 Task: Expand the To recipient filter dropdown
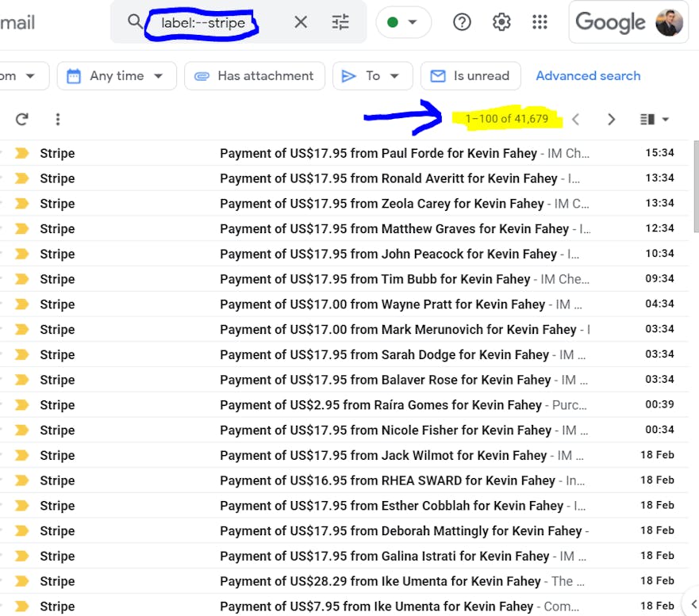click(372, 76)
